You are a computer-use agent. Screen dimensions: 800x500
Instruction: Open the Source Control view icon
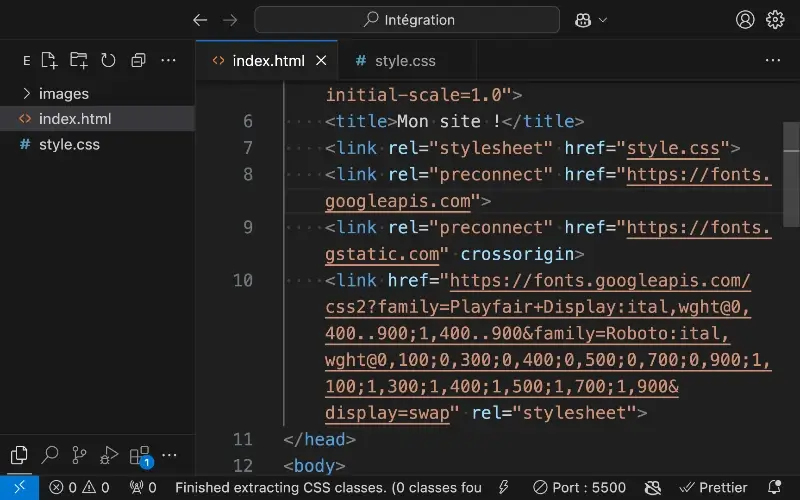(x=79, y=455)
